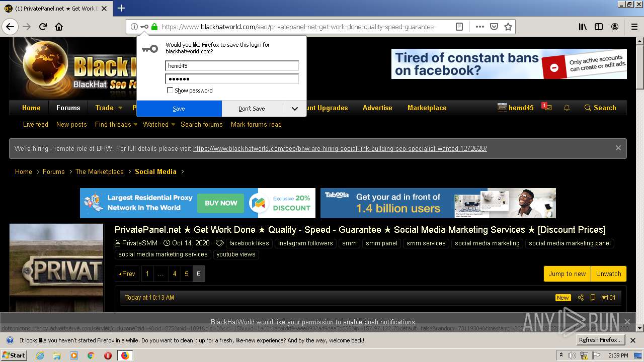Show hidden system tray icons arrow

[561, 355]
